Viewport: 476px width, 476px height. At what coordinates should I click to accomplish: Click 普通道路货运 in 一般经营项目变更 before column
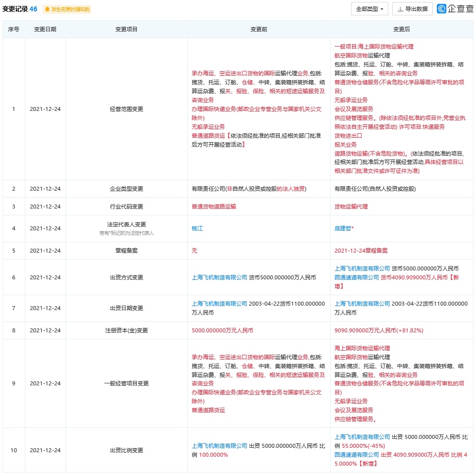[x=208, y=411]
